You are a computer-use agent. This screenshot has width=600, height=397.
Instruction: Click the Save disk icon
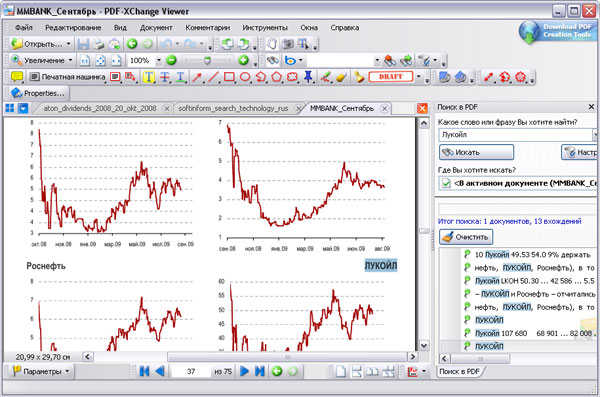(x=83, y=44)
